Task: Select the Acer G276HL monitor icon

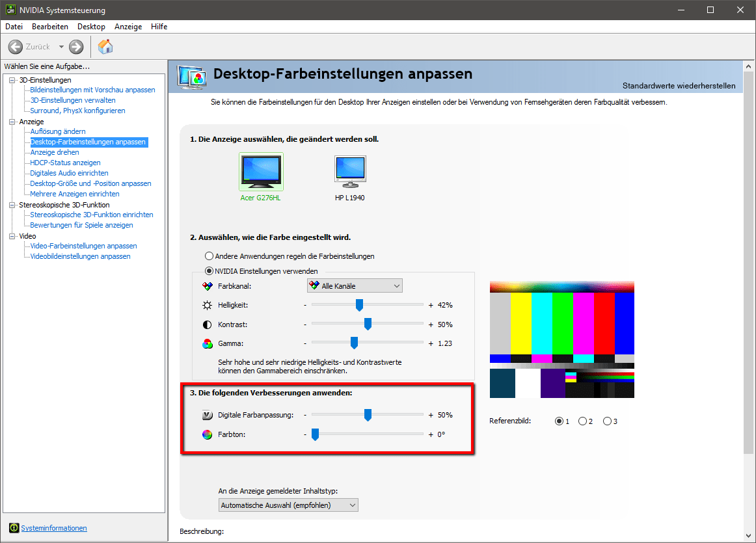Action: click(262, 172)
